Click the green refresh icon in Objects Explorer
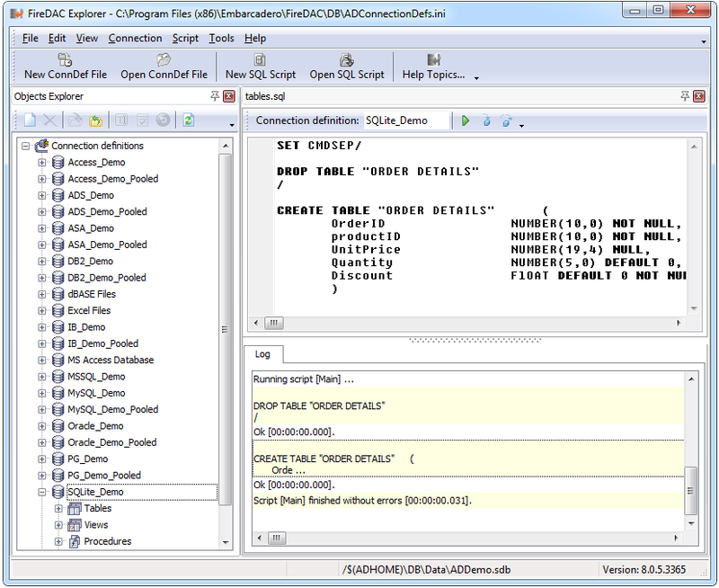Screen dimensions: 719x588 189,120
